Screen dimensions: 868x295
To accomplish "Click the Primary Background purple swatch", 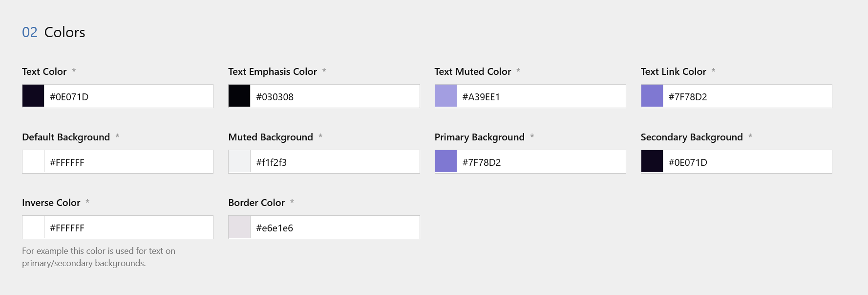I will 445,161.
